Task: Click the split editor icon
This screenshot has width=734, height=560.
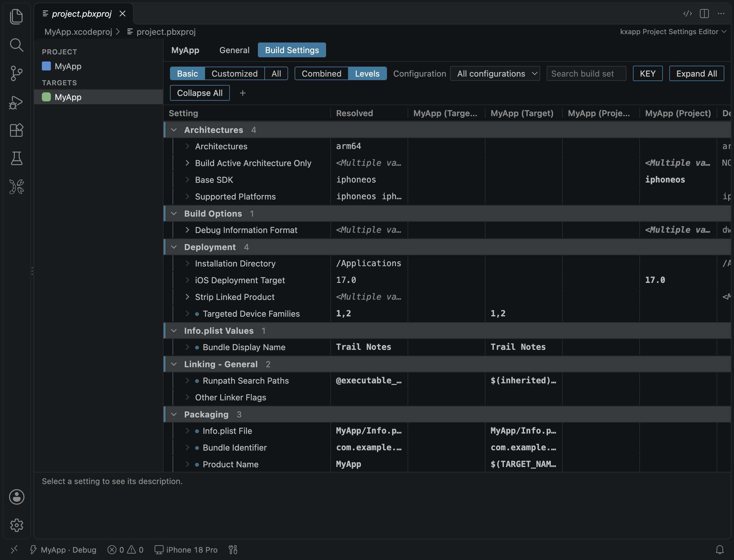Action: (x=704, y=14)
